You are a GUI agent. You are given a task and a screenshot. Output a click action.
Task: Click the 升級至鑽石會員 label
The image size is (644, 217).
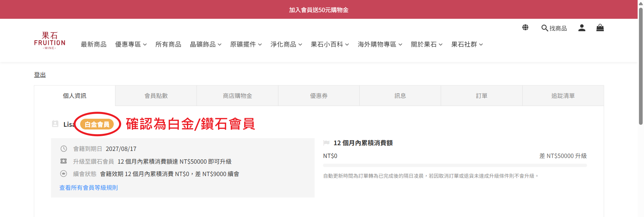(x=94, y=161)
